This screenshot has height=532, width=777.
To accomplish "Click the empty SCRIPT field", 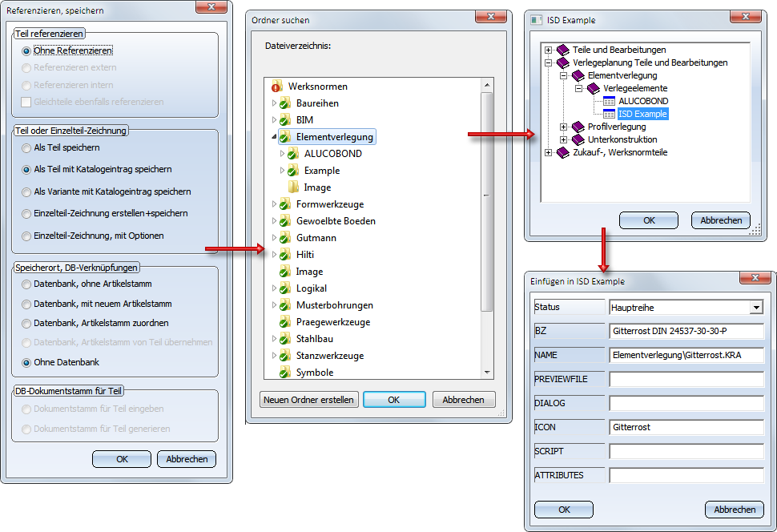I will [x=686, y=451].
